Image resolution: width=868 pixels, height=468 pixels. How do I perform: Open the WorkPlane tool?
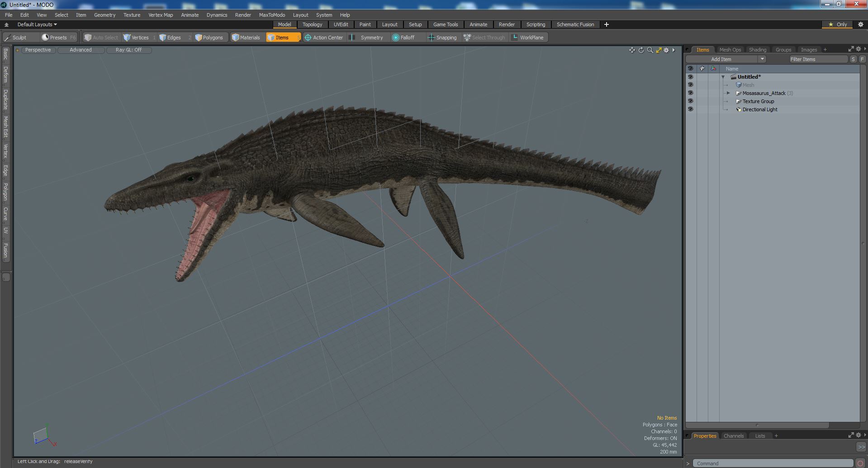(527, 38)
